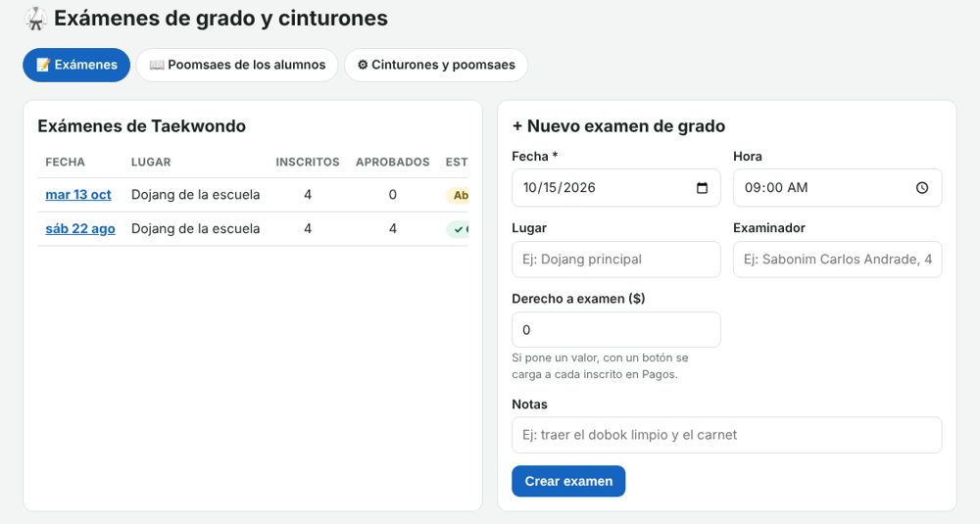
Task: Click into the Lugar input field
Action: coord(615,260)
